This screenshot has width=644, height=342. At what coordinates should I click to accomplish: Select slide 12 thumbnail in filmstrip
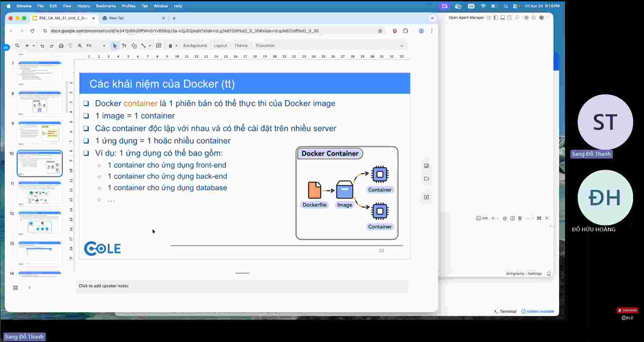[x=40, y=224]
